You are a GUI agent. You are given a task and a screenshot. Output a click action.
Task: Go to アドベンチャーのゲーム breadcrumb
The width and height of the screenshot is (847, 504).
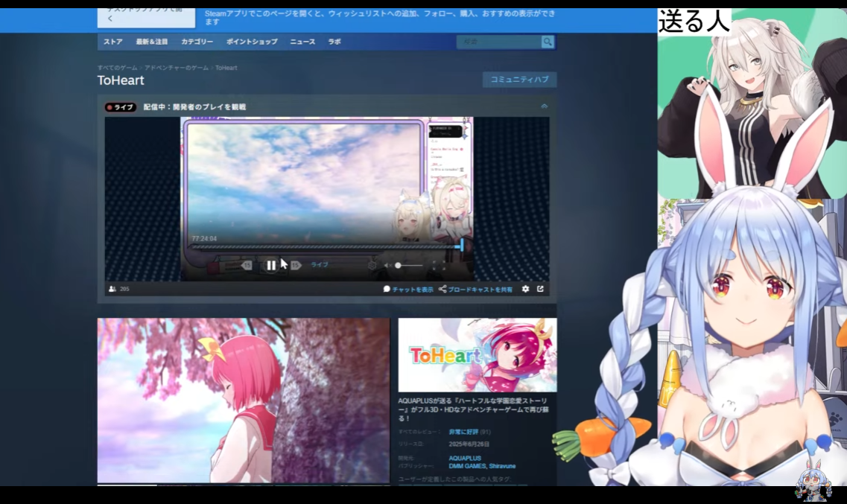click(x=176, y=68)
